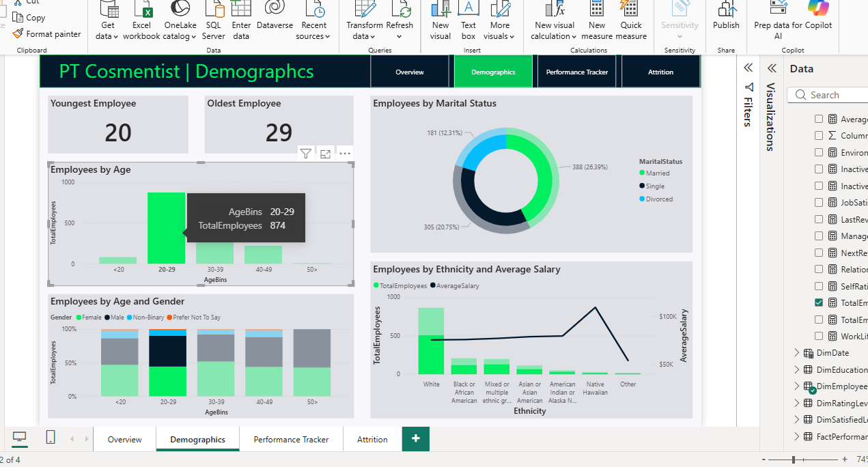Navigate with the Overview report button
This screenshot has height=467, width=868.
(x=410, y=72)
